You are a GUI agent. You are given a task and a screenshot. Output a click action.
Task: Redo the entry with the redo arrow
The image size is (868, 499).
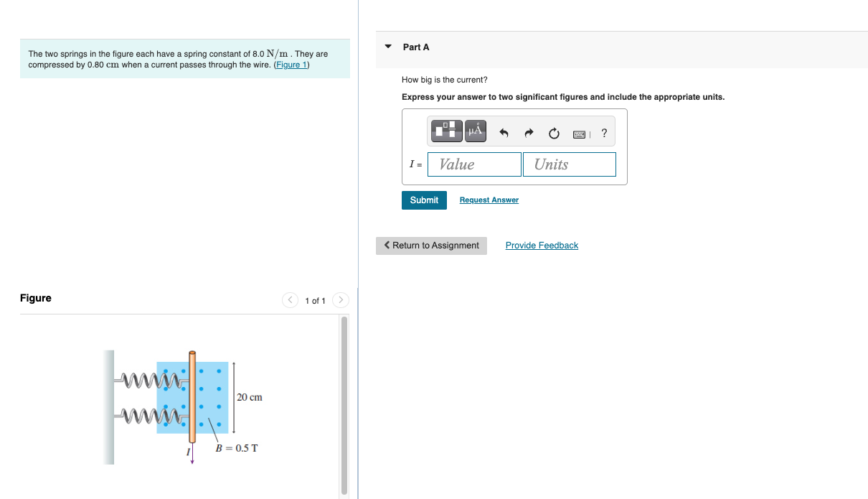[529, 132]
